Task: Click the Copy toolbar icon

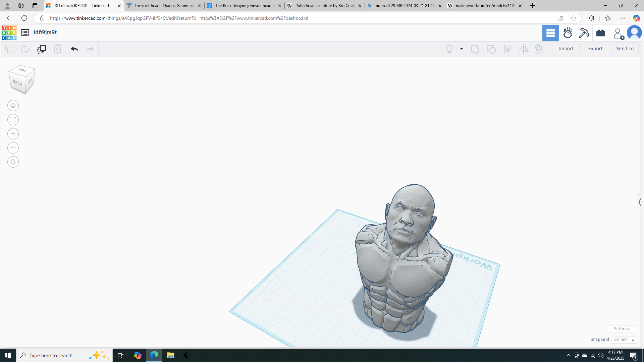Action: click(x=9, y=49)
